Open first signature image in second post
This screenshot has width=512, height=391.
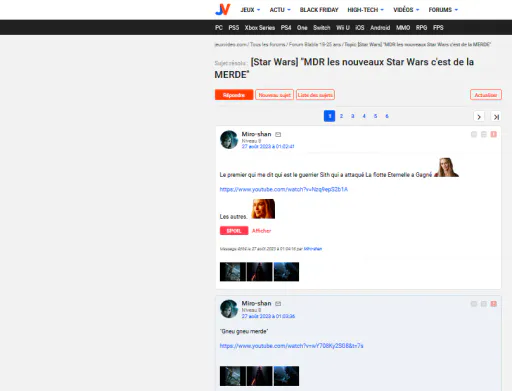coord(233,376)
